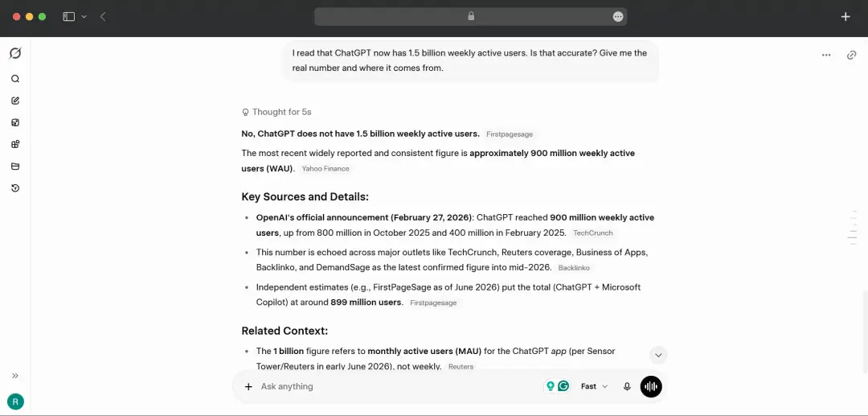Click the Related Context heading
Screen dimensions: 868x416
[x=285, y=331]
